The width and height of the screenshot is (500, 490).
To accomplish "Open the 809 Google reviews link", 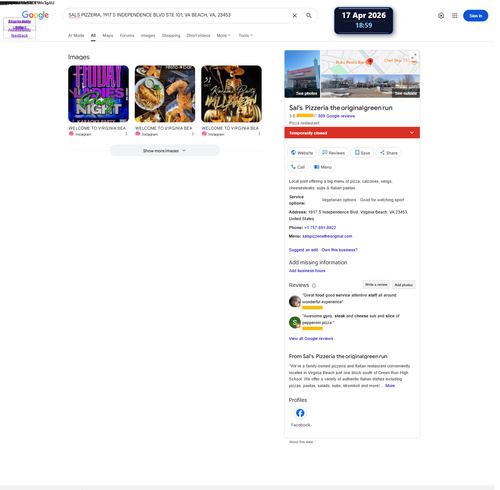I will click(336, 116).
